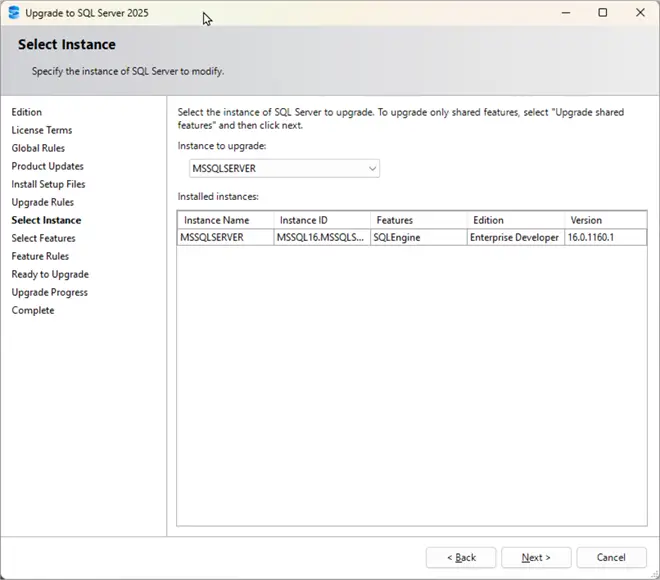Click the Ready to Upgrade step
The width and height of the screenshot is (660, 580).
click(x=50, y=274)
